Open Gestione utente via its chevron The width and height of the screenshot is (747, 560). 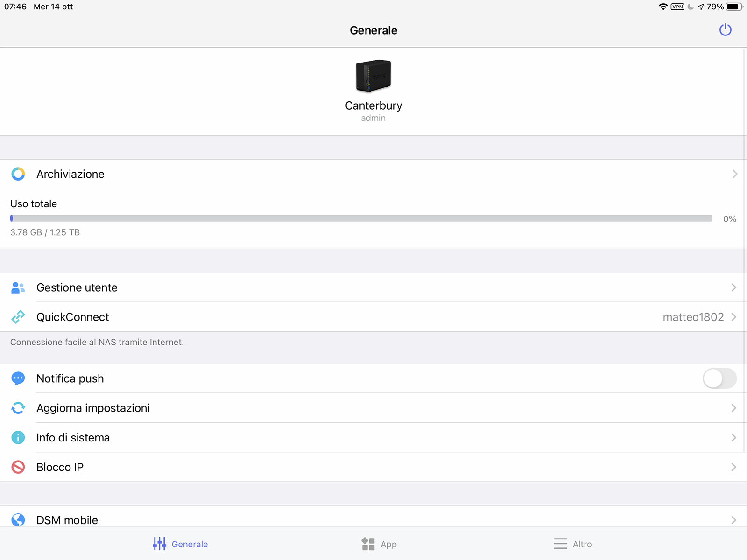pyautogui.click(x=734, y=287)
